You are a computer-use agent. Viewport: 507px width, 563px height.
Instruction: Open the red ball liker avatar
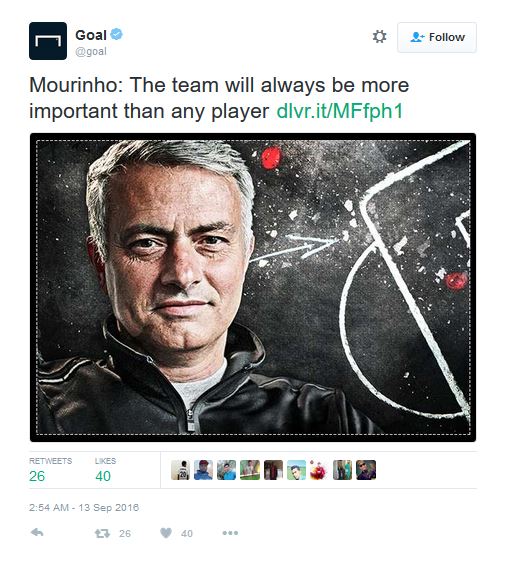pyautogui.click(x=319, y=470)
